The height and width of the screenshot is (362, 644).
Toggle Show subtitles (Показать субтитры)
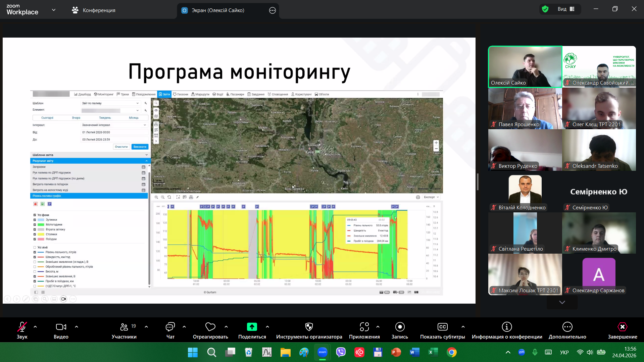442,327
